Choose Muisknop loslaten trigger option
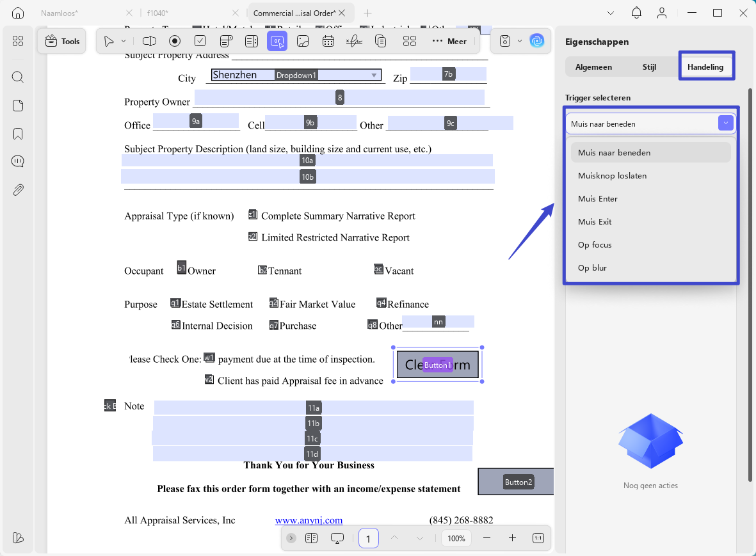Screen dimensions: 756x556 point(651,176)
